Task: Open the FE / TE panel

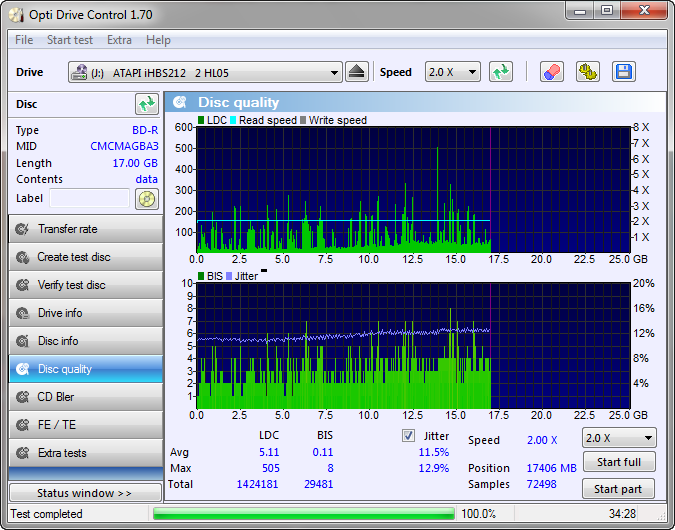Action: 86,425
